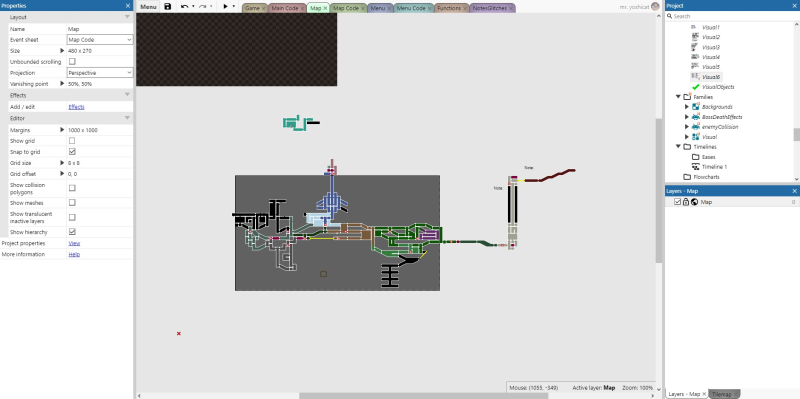Open the Functions tab
The height and width of the screenshot is (399, 800).
[x=452, y=8]
